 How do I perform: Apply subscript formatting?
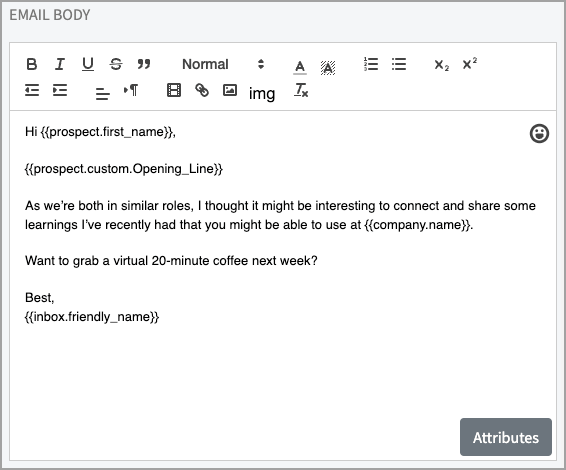[x=441, y=65]
